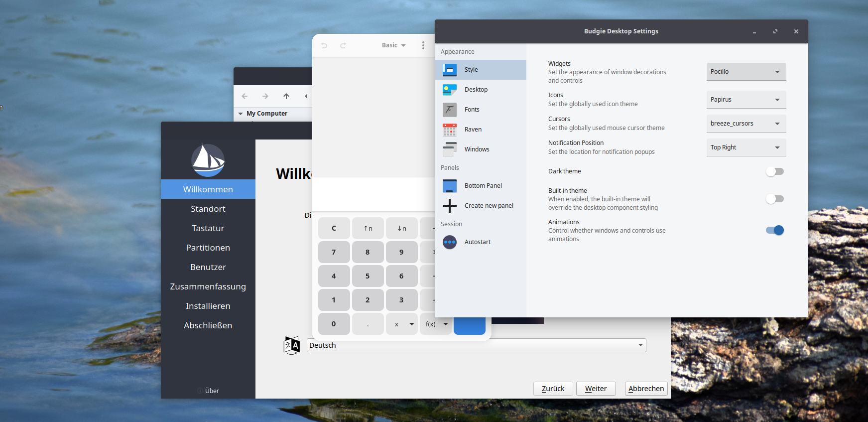Select Tastatur in installer sidebar
This screenshot has height=422, width=868.
coord(208,228)
